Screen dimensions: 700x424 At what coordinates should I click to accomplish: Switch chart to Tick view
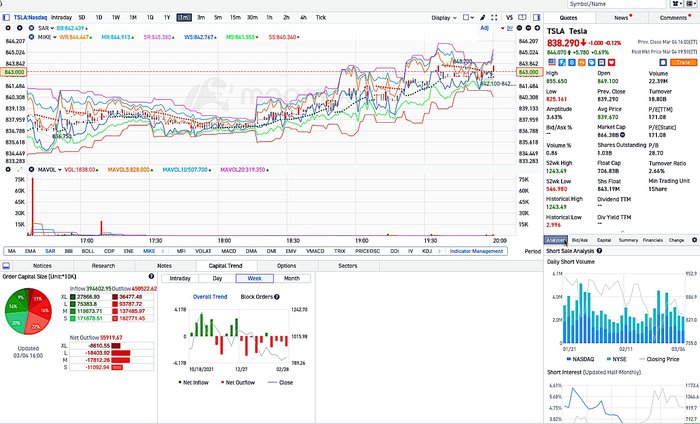[321, 17]
